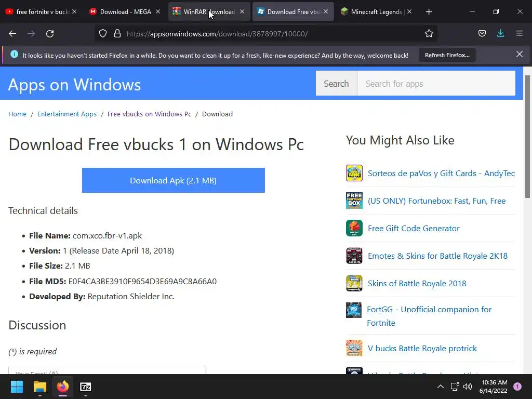Open the FortGG app icon
Image resolution: width=532 pixels, height=399 pixels.
coord(353,310)
